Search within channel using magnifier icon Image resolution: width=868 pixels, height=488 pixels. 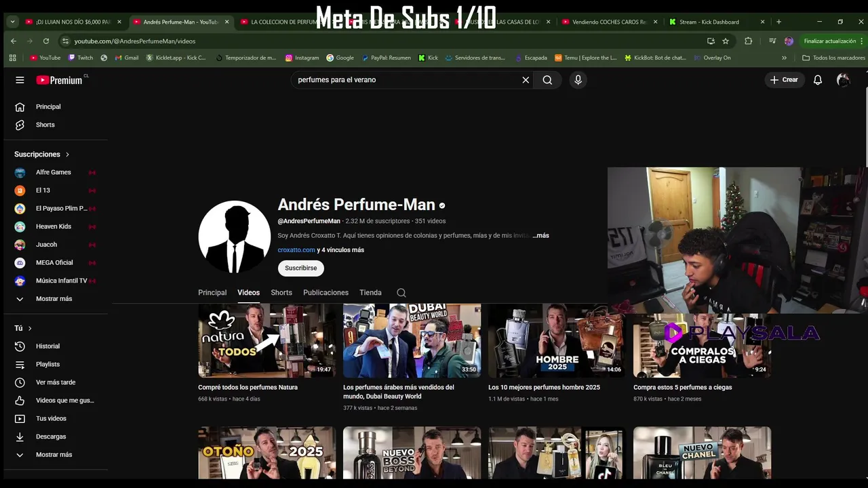(401, 293)
